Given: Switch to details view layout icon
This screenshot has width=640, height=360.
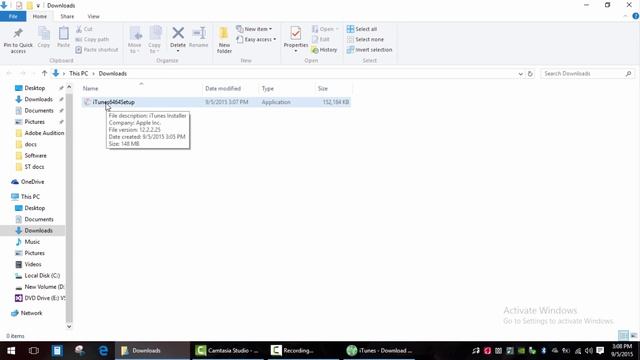Looking at the screenshot, I should tap(623, 335).
